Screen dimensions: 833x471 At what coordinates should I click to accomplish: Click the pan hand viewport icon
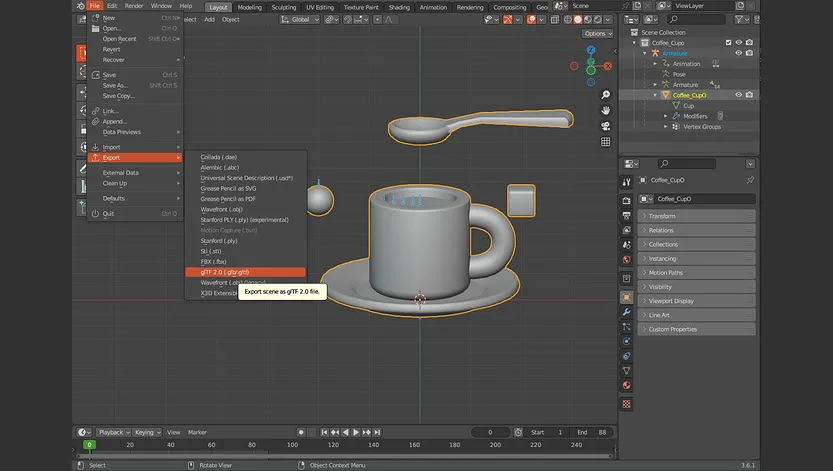point(605,110)
